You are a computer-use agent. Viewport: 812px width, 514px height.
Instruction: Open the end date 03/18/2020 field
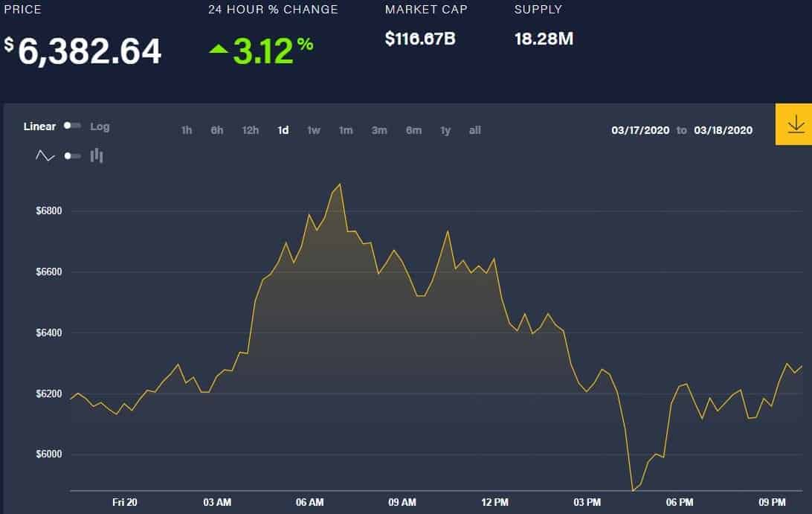[x=723, y=131]
